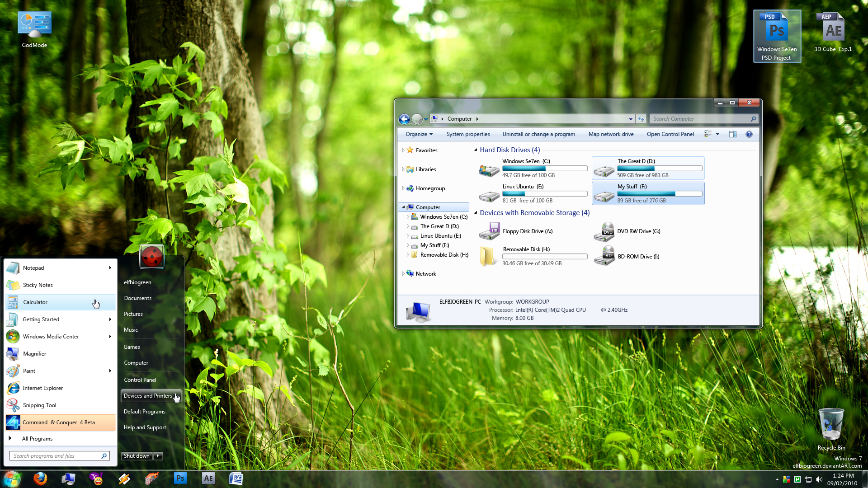This screenshot has width=868, height=488.
Task: Open address bar history dropdown
Action: [631, 119]
